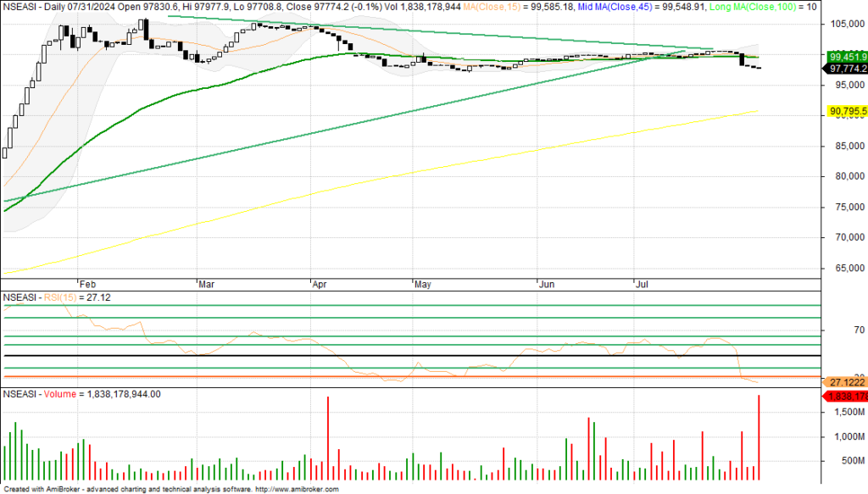The height and width of the screenshot is (494, 868).
Task: Click the 1,500M volume axis label
Action: (847, 413)
